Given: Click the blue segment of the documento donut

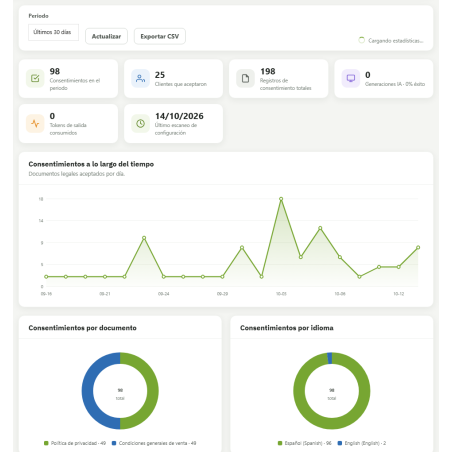Looking at the screenshot, I should point(87,391).
